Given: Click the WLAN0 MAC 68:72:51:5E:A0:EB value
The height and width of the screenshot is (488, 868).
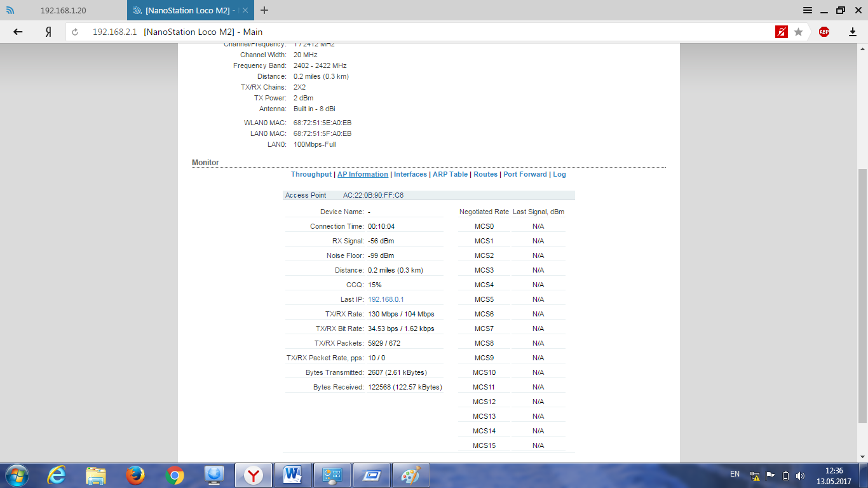Looking at the screenshot, I should (x=322, y=123).
